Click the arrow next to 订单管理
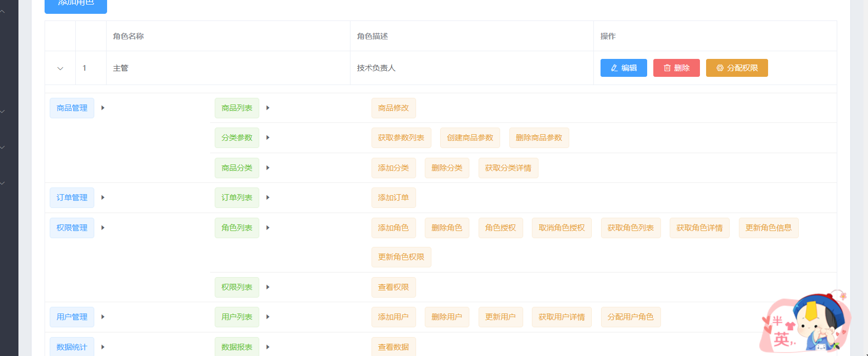 click(x=103, y=198)
